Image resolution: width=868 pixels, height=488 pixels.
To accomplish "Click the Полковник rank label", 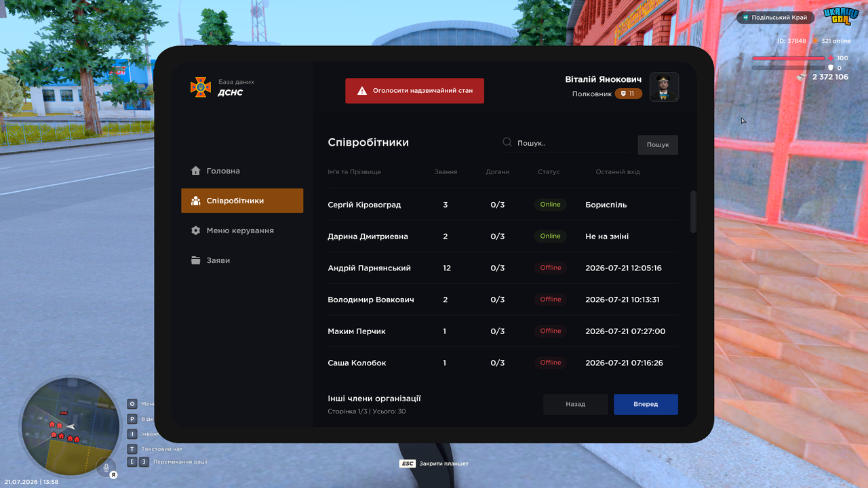I will pyautogui.click(x=592, y=94).
